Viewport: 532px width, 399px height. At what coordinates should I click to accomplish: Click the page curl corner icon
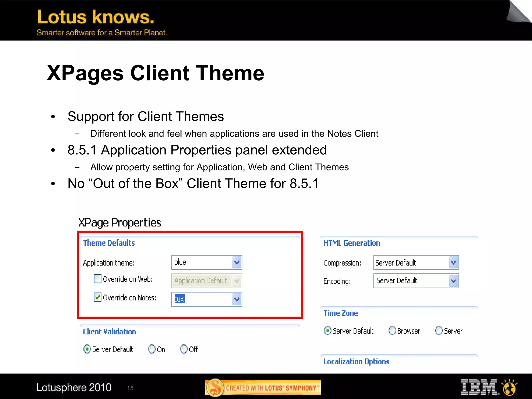518,11
